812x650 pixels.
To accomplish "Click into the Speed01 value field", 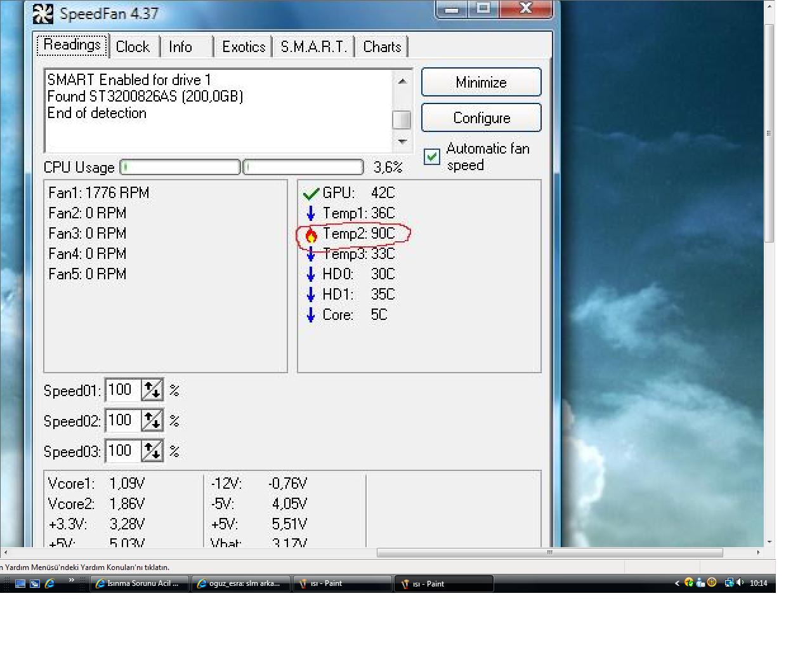I will tap(123, 390).
